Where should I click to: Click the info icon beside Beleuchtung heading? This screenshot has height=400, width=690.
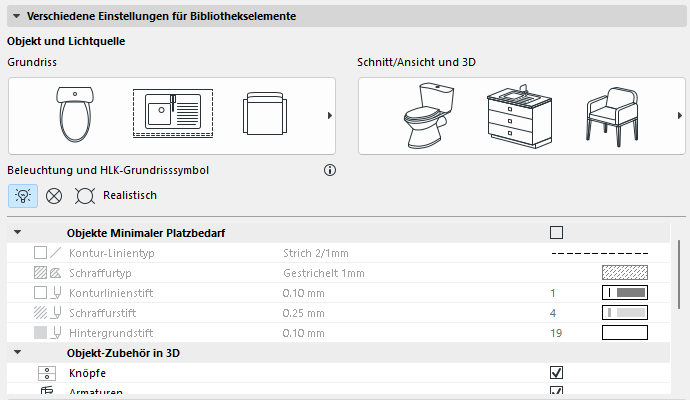pos(330,170)
